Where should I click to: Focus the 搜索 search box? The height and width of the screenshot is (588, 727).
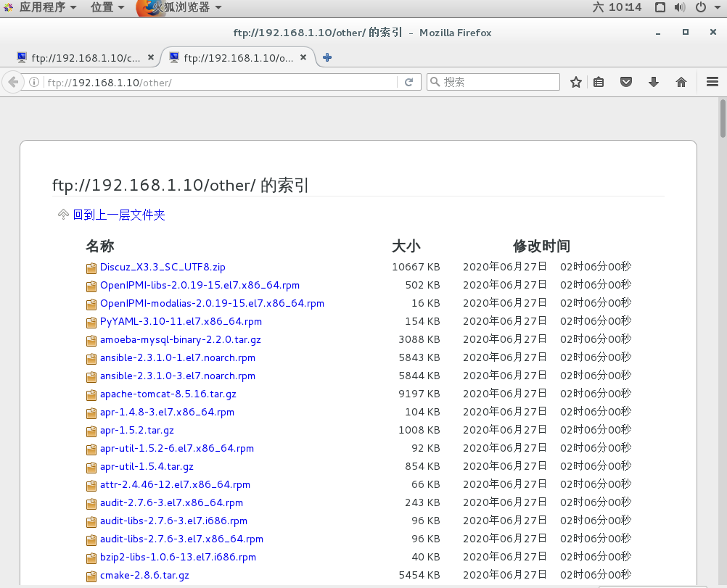[493, 82]
